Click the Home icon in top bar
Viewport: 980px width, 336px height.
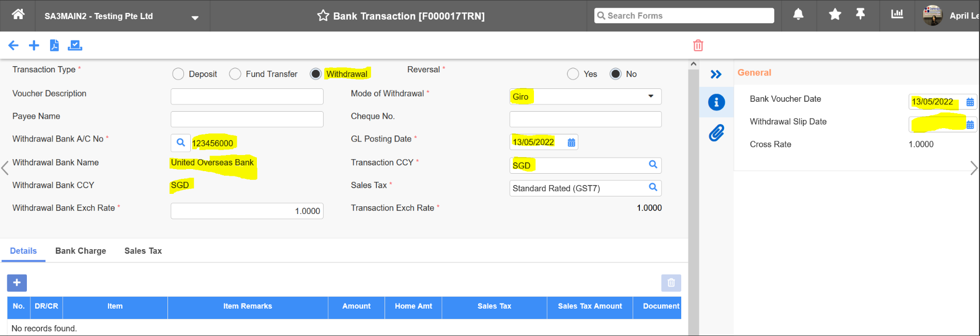click(x=18, y=14)
